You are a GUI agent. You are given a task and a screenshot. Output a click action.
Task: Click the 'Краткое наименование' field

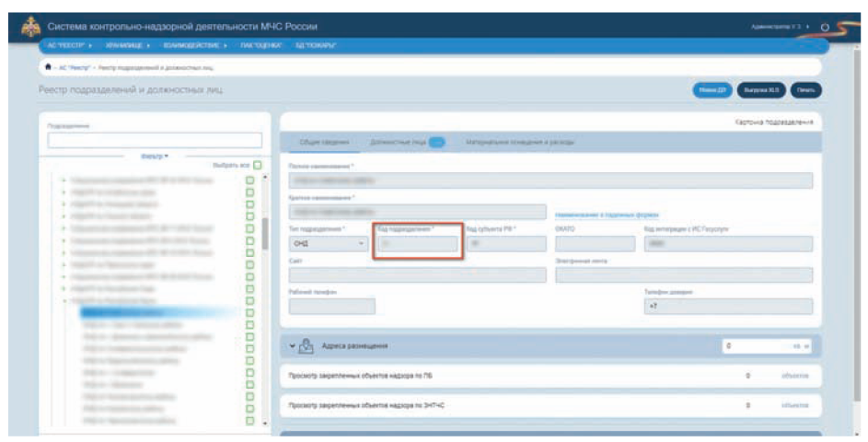(x=417, y=212)
